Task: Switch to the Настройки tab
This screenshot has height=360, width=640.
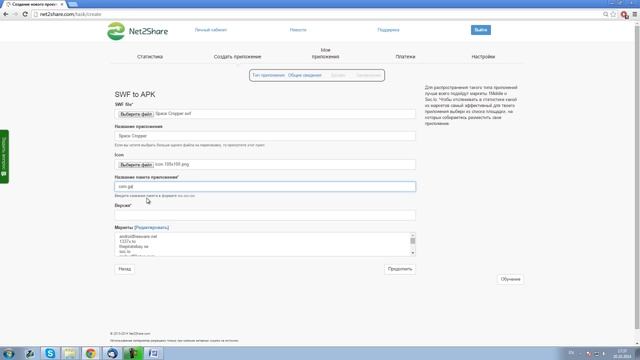Action: pyautogui.click(x=483, y=57)
